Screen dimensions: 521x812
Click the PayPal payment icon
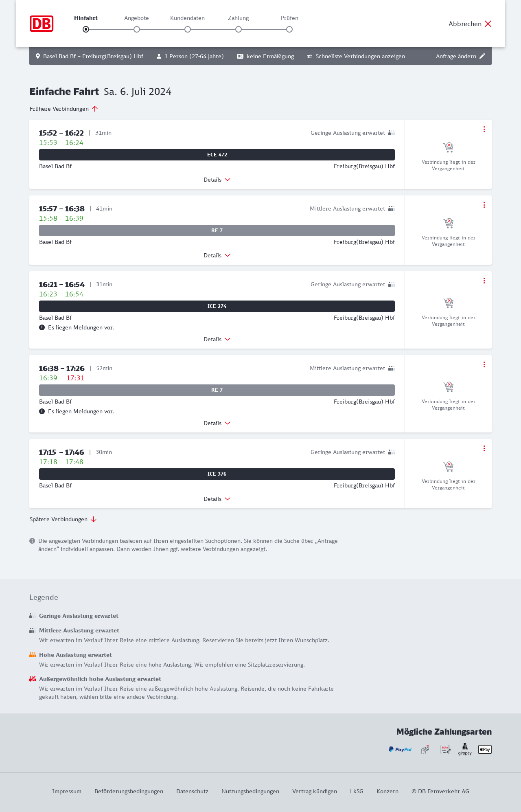400,749
